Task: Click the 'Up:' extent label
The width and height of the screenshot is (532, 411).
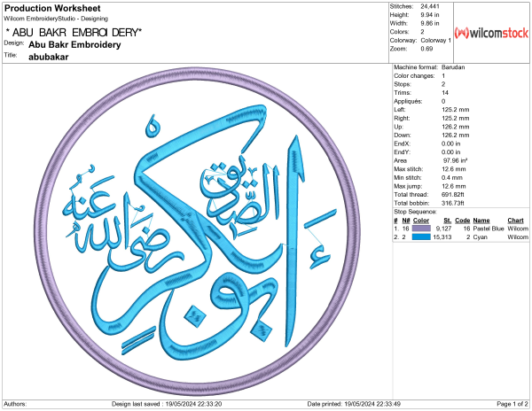Action: pos(398,127)
